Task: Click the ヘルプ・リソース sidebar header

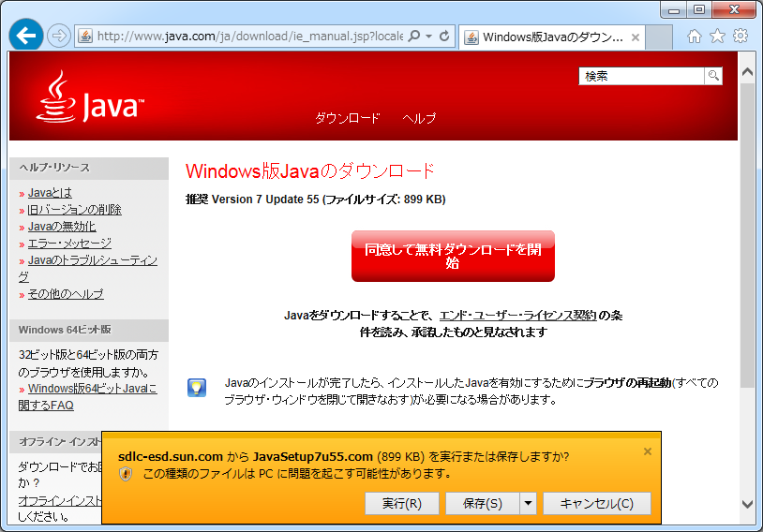Action: [x=89, y=169]
